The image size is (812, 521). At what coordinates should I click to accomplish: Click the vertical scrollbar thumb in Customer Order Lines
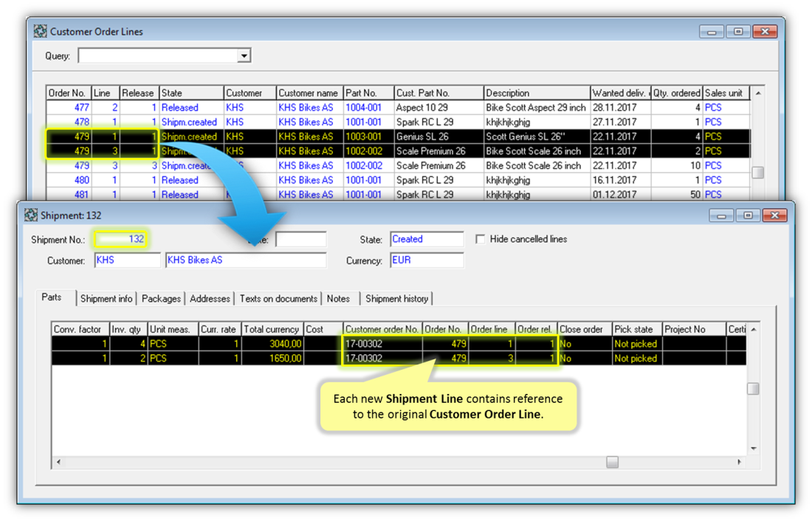757,173
